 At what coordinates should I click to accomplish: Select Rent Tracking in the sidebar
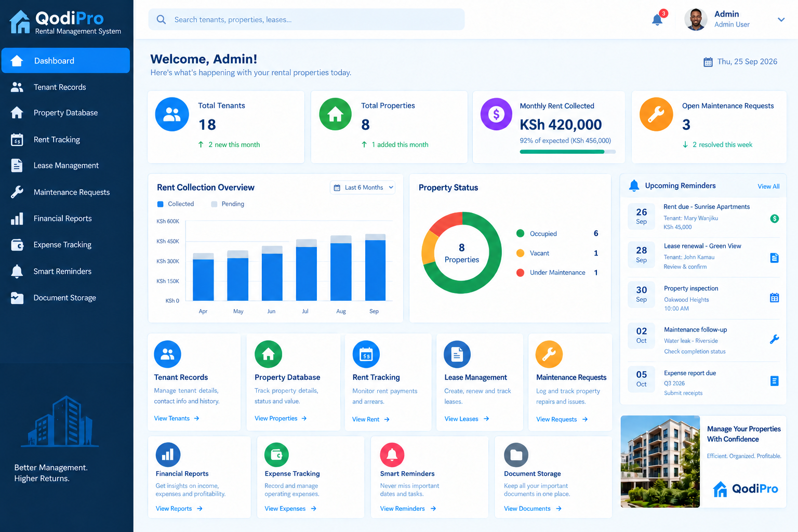click(66, 140)
